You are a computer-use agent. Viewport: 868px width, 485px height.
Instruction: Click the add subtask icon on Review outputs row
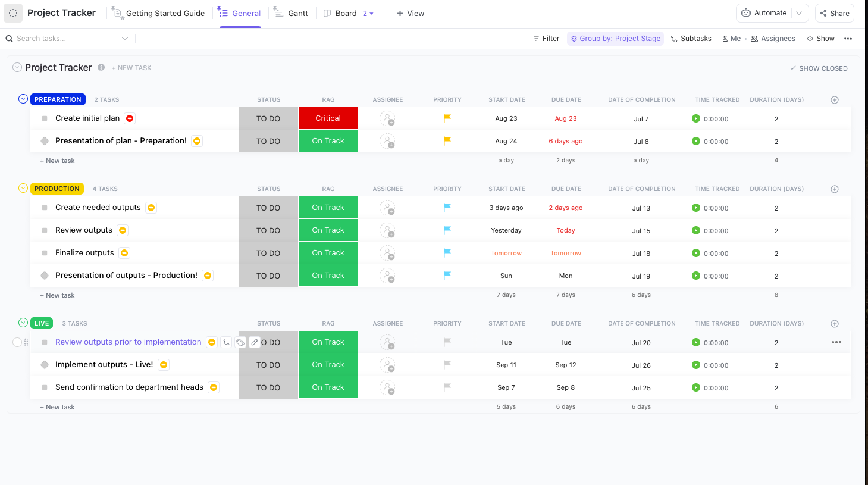click(226, 342)
